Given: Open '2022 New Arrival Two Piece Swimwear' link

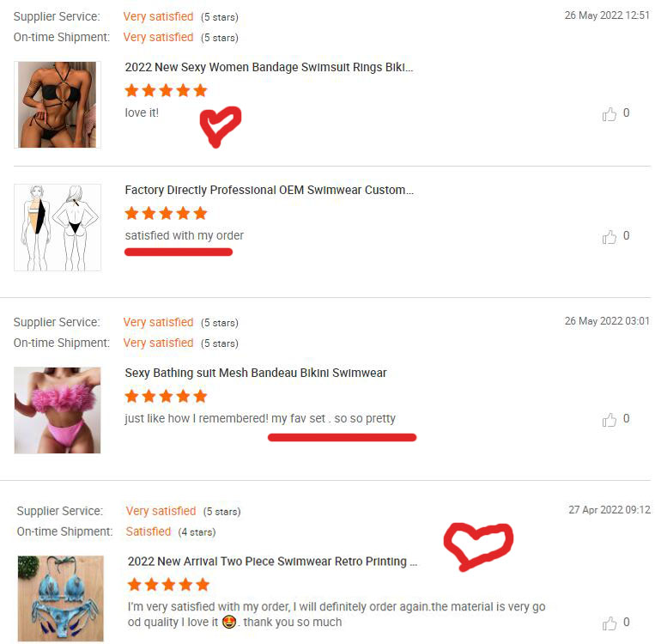Looking at the screenshot, I should coord(272,562).
